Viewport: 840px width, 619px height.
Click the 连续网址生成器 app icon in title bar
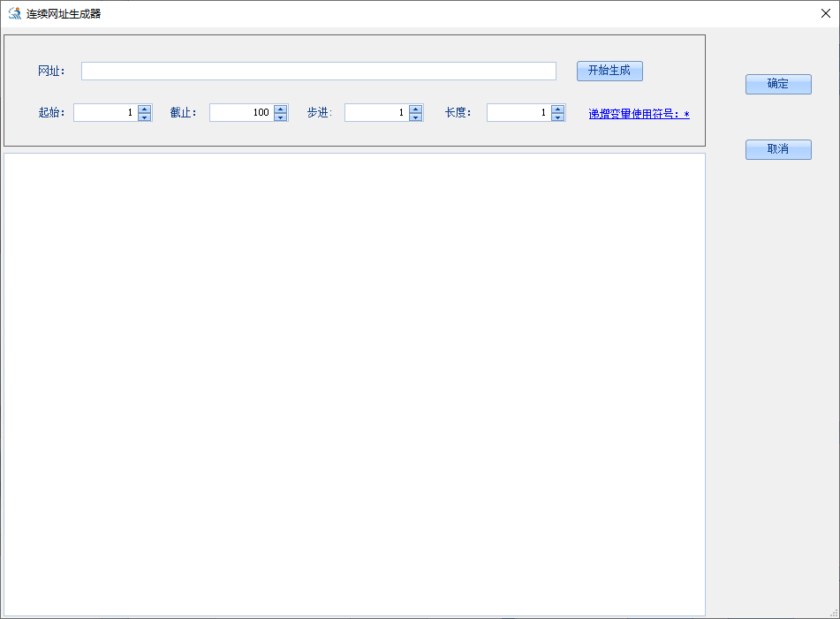point(14,13)
